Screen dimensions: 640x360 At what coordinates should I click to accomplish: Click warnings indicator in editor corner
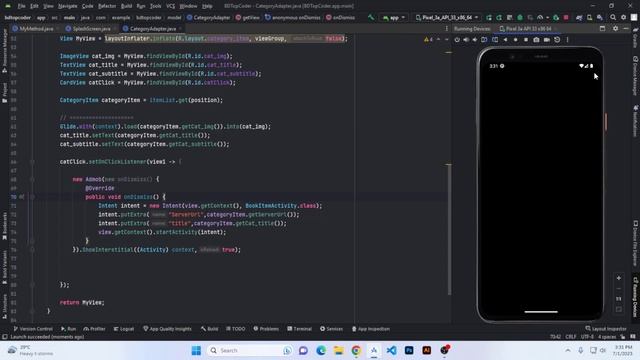(428, 40)
